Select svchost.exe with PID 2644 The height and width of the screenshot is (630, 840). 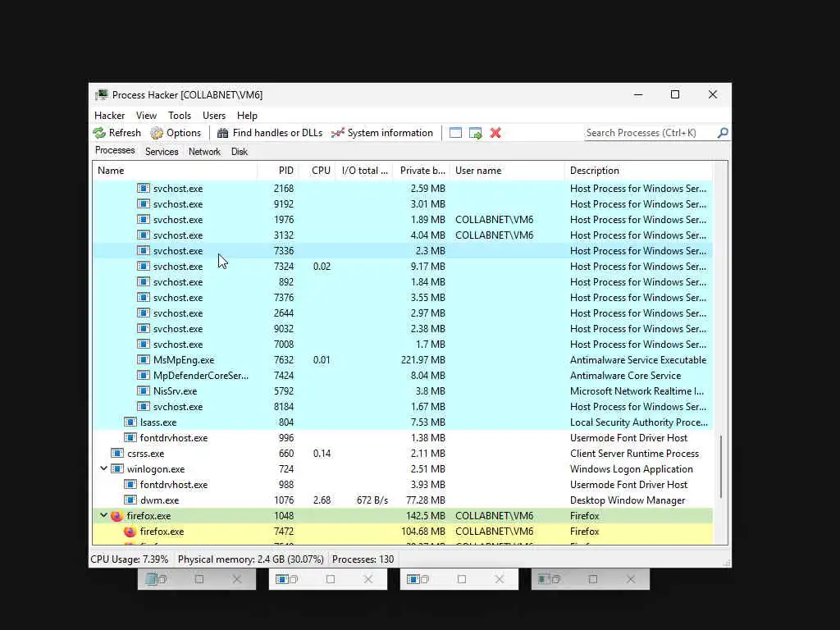(403, 313)
